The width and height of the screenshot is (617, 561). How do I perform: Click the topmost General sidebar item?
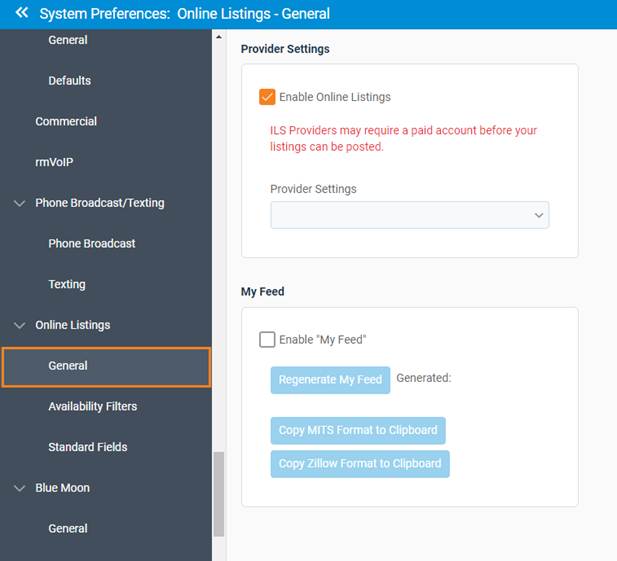pyautogui.click(x=68, y=40)
